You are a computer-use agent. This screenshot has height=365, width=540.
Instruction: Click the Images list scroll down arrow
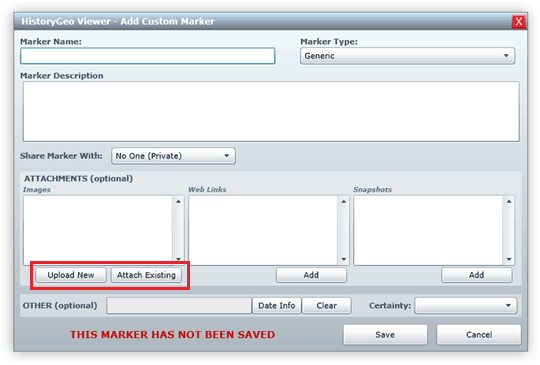point(178,259)
